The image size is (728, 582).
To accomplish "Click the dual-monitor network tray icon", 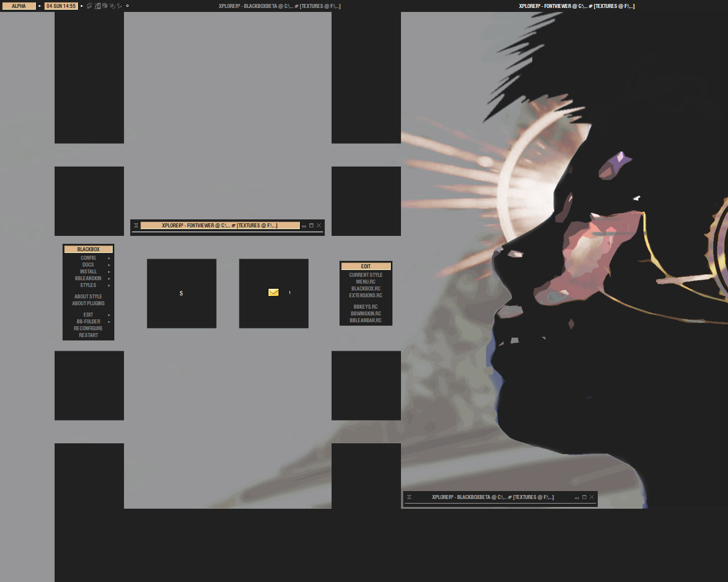I will [89, 6].
